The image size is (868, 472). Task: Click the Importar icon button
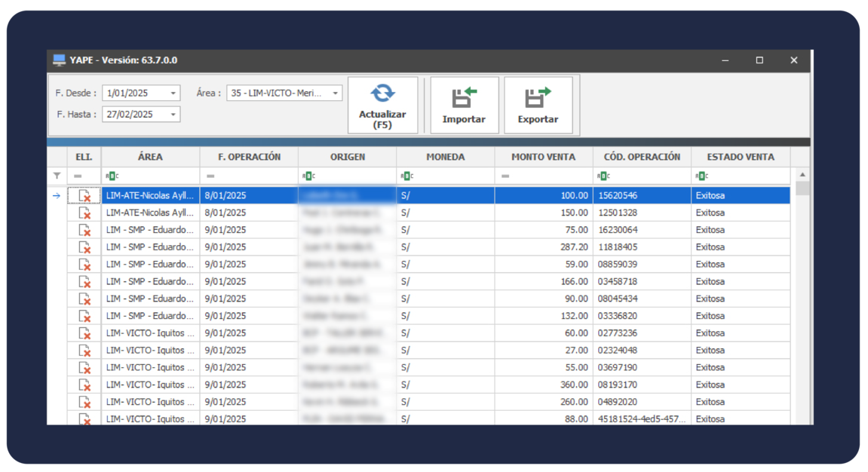464,105
